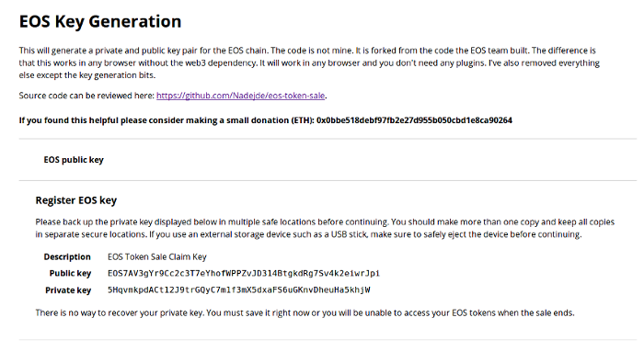Click the line mentioning USB stick storage device
Screen dimensions: 644x363
[x=308, y=234]
